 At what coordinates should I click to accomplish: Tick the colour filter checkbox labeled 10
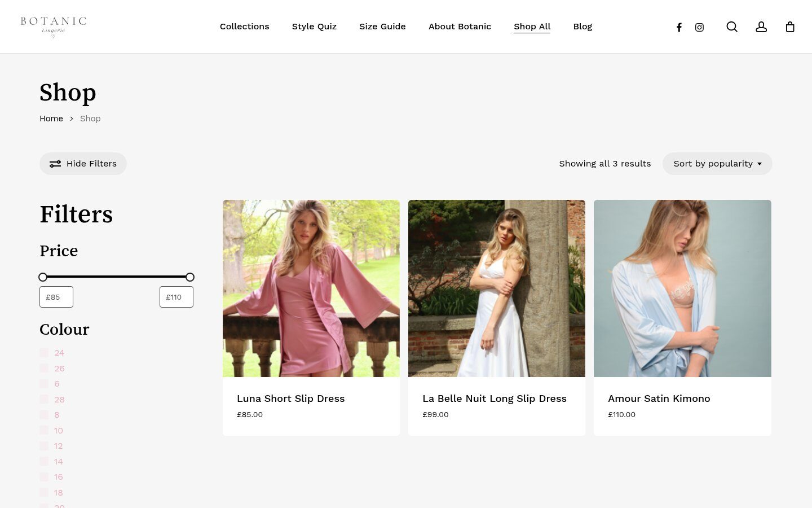[44, 430]
